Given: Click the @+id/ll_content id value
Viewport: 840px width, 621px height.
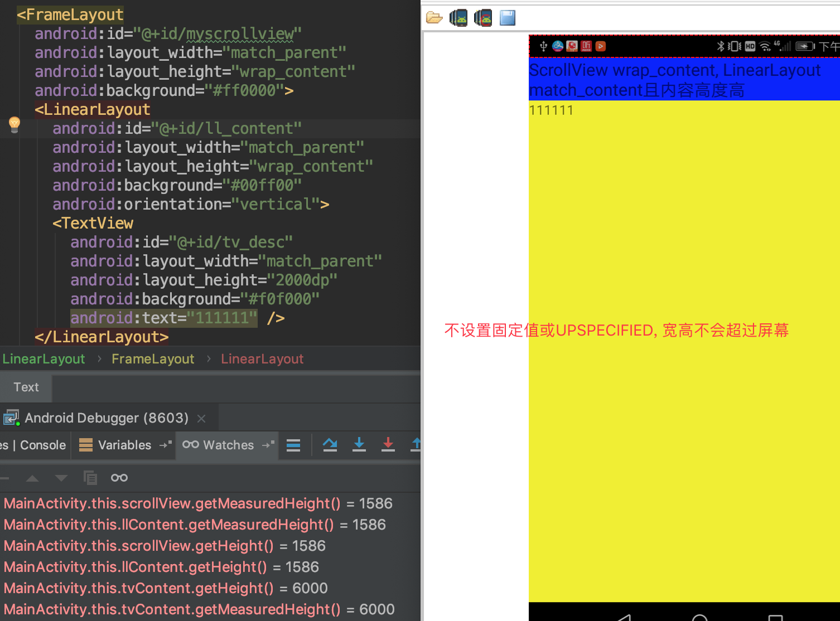Looking at the screenshot, I should click(x=226, y=129).
